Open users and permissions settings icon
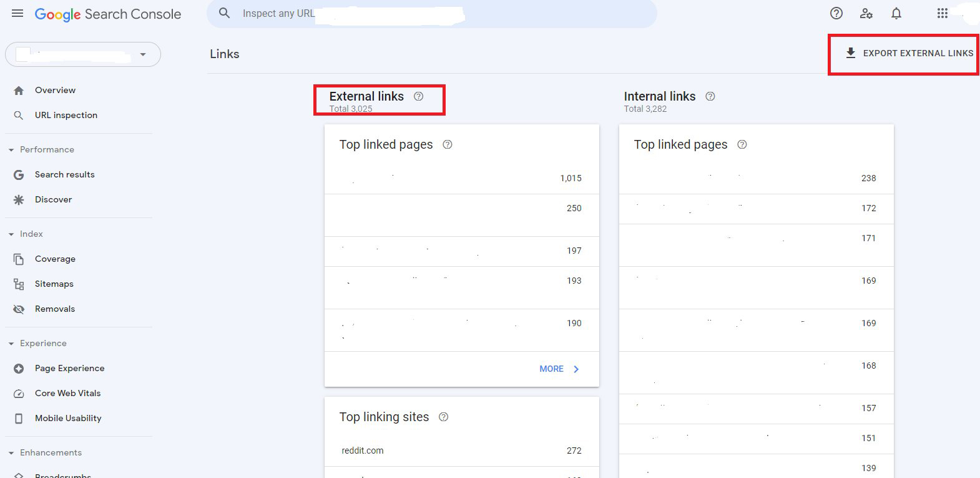Viewport: 980px width, 478px height. pos(866,13)
